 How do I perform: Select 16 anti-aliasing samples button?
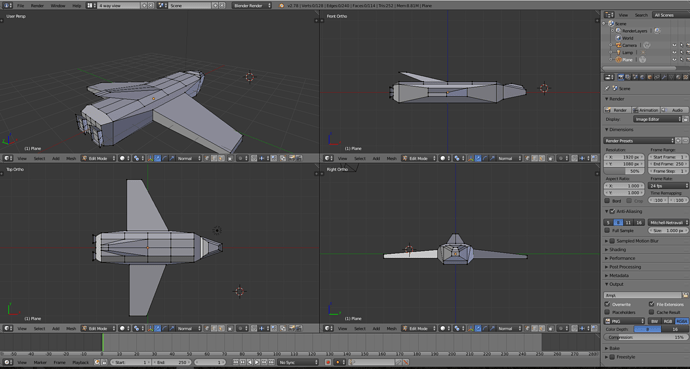(639, 223)
